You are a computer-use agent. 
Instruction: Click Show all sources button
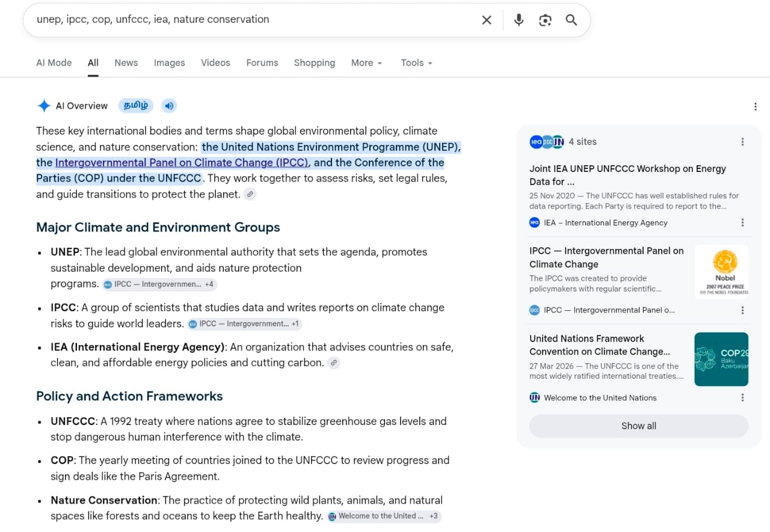tap(638, 426)
